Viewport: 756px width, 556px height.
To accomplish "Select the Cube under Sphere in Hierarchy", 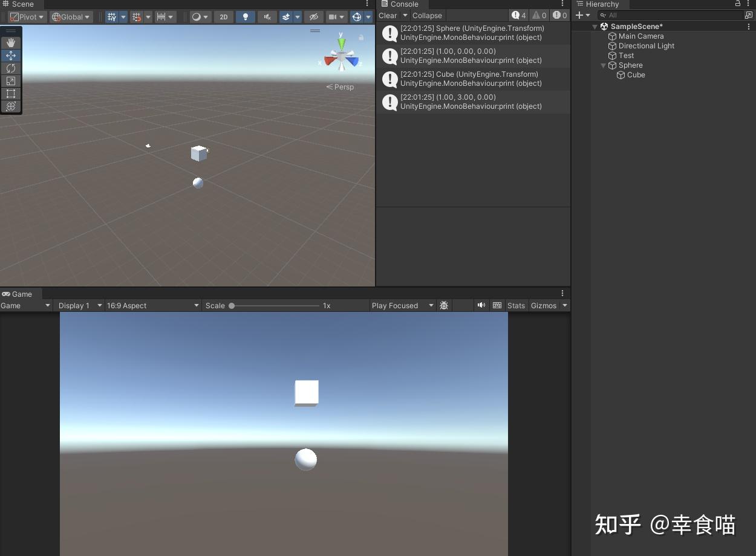I will [636, 75].
